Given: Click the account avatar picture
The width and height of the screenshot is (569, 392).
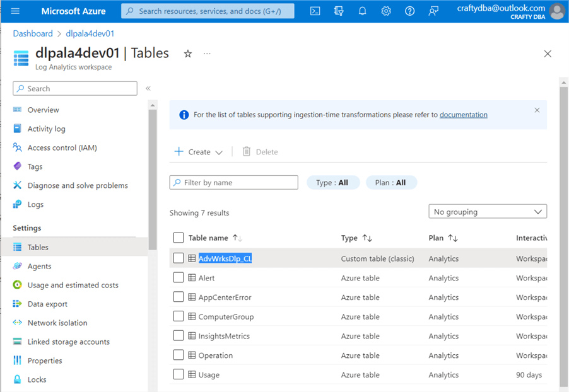Looking at the screenshot, I should (x=556, y=11).
